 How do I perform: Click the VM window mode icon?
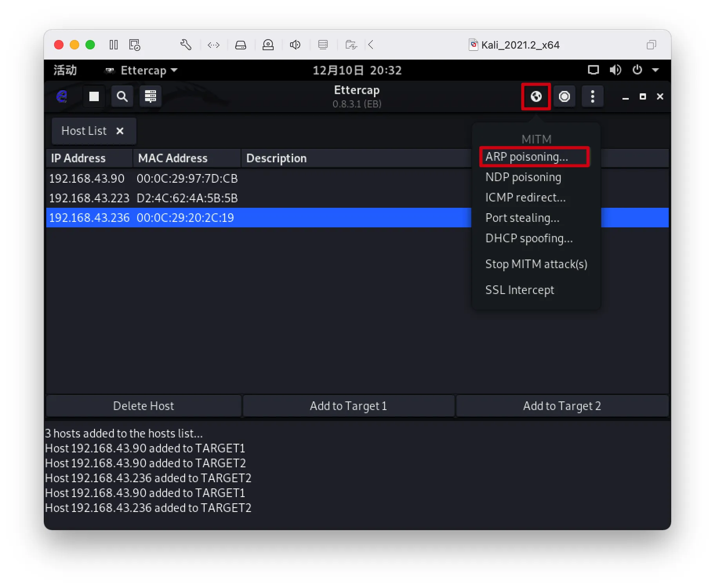pyautogui.click(x=651, y=45)
